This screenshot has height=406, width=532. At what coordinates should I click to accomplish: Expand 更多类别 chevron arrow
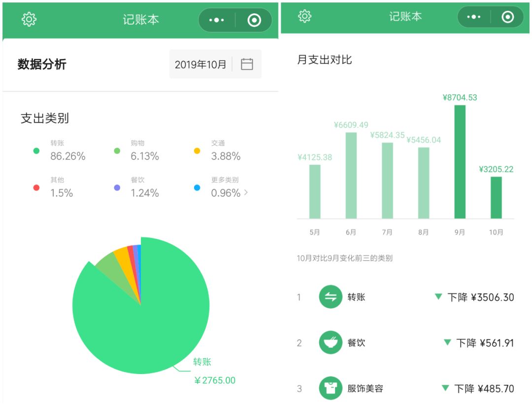246,192
